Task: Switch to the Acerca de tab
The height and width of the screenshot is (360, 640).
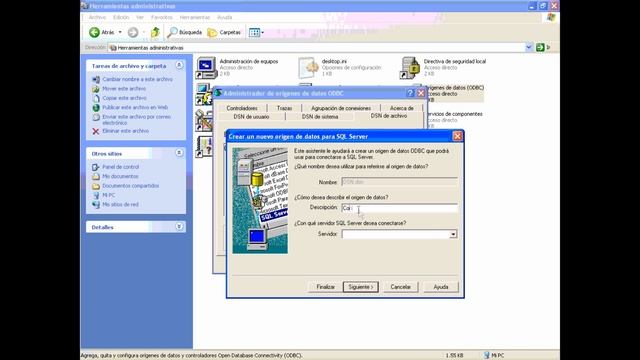Action: (x=402, y=108)
